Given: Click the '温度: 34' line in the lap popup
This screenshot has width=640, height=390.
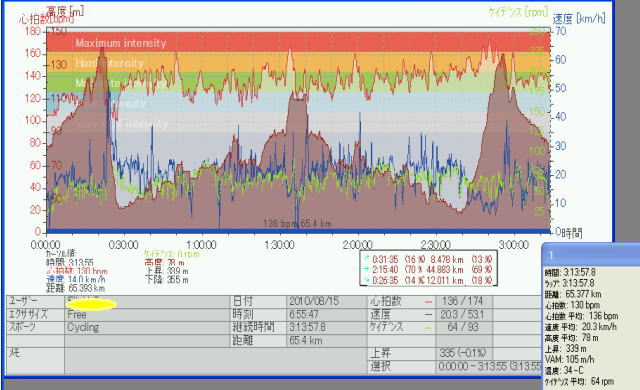Looking at the screenshot, I should pos(564,370).
